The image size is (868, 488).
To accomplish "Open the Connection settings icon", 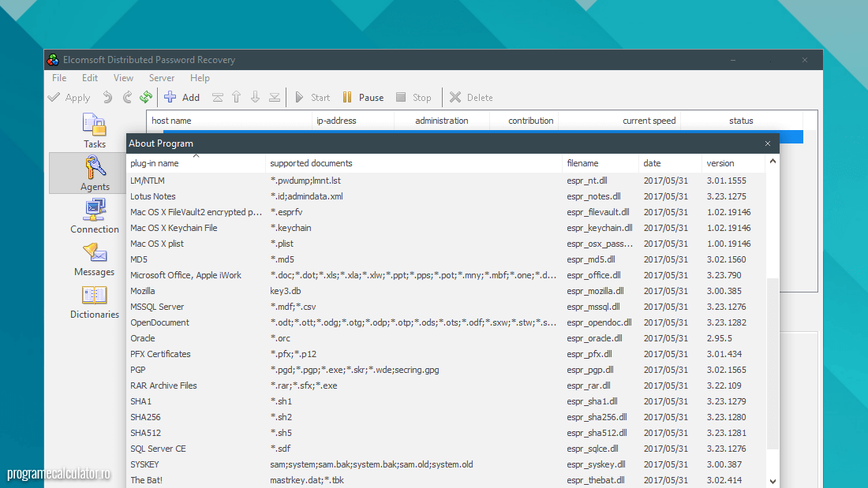I will click(95, 216).
